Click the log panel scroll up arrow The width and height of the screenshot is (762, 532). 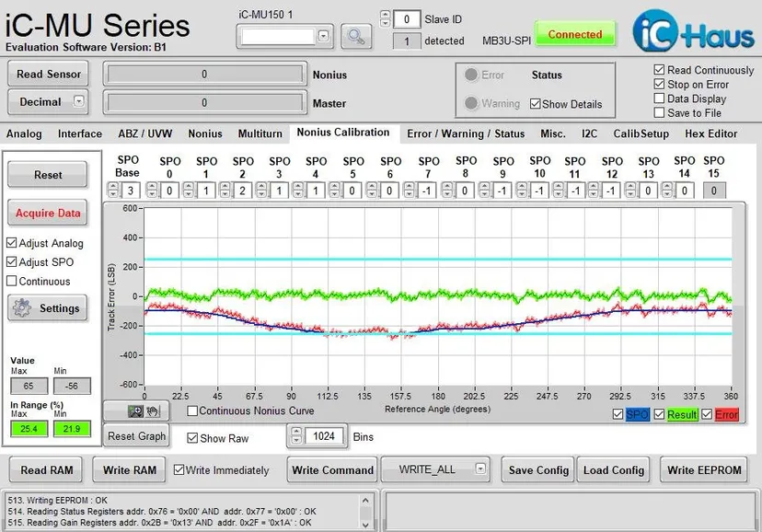(365, 500)
